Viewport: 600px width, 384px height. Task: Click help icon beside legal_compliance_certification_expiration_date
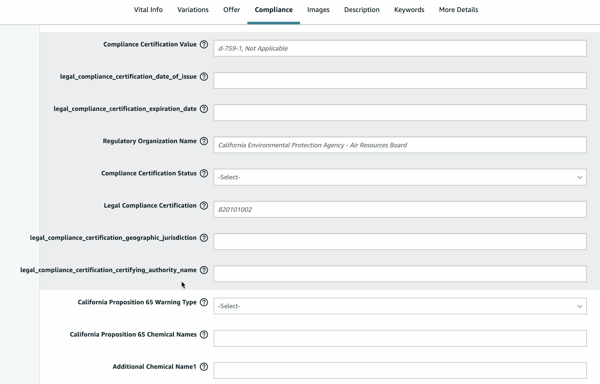204,109
